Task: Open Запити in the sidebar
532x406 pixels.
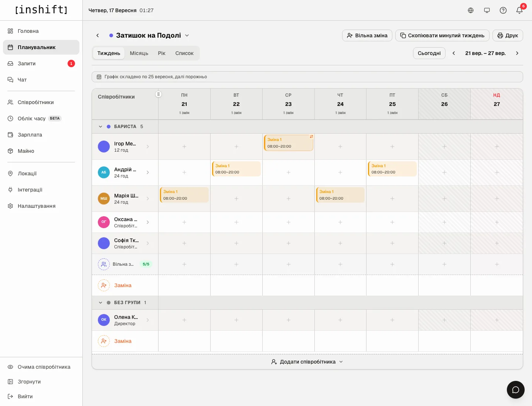Action: (x=41, y=63)
